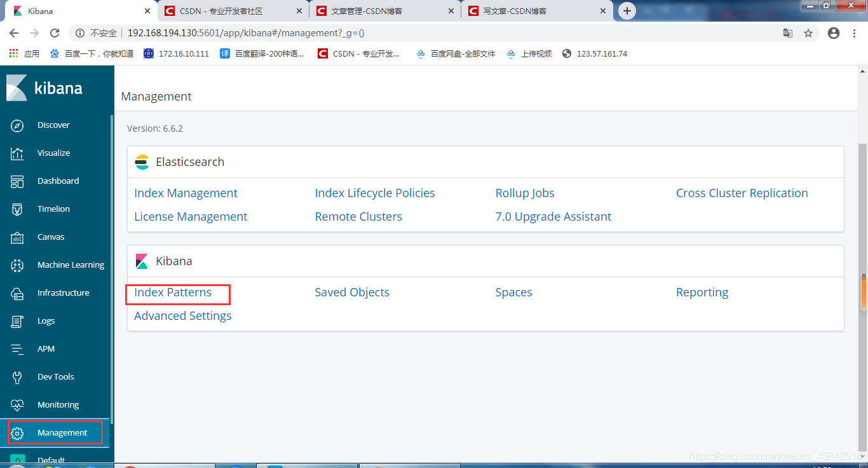This screenshot has width=868, height=468.
Task: Open the Reporting link
Action: (x=702, y=292)
